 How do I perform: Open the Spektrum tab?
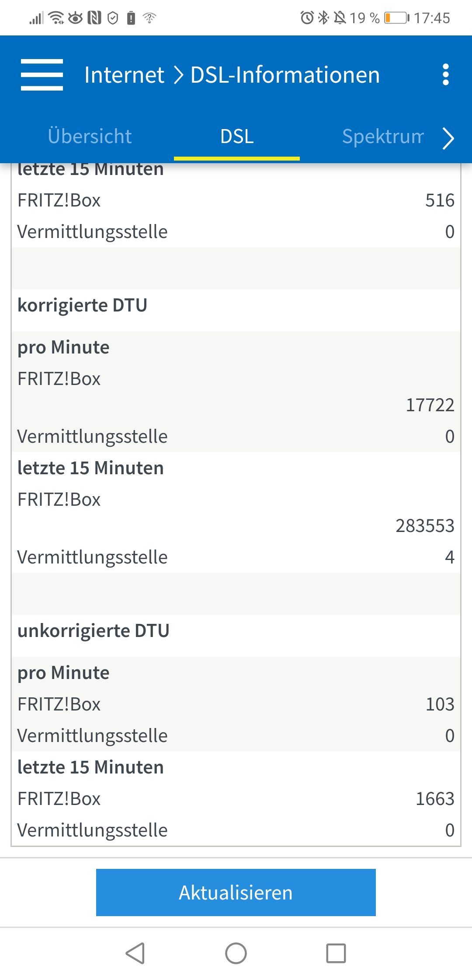click(383, 136)
